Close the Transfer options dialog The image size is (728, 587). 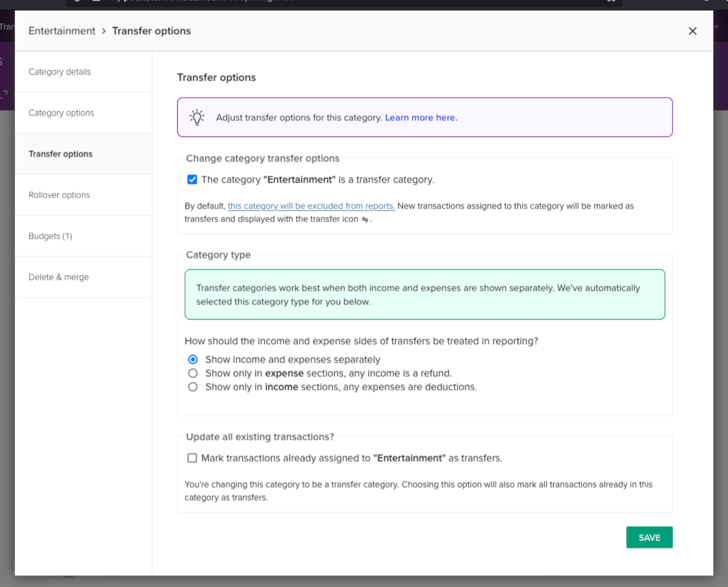point(692,31)
